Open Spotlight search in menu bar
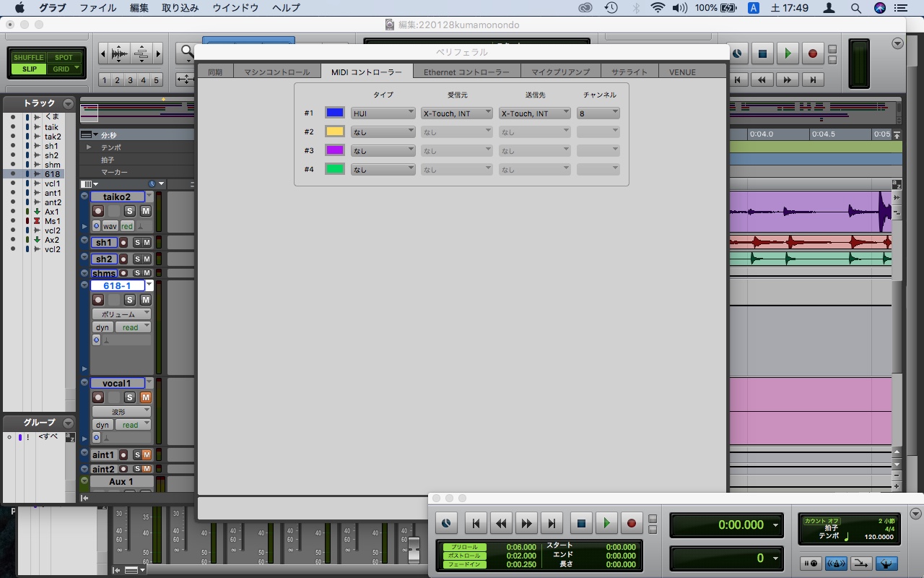 pos(855,8)
